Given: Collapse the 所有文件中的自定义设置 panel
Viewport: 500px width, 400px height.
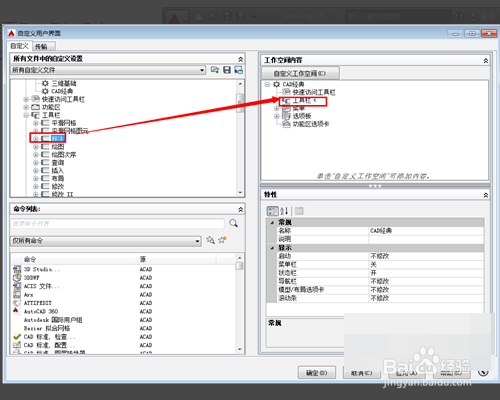Looking at the screenshot, I should (x=241, y=59).
